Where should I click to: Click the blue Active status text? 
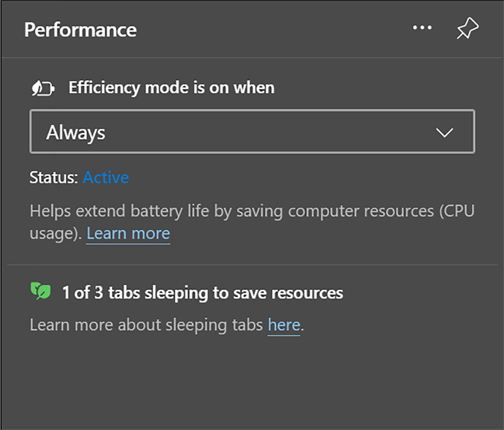pos(106,178)
